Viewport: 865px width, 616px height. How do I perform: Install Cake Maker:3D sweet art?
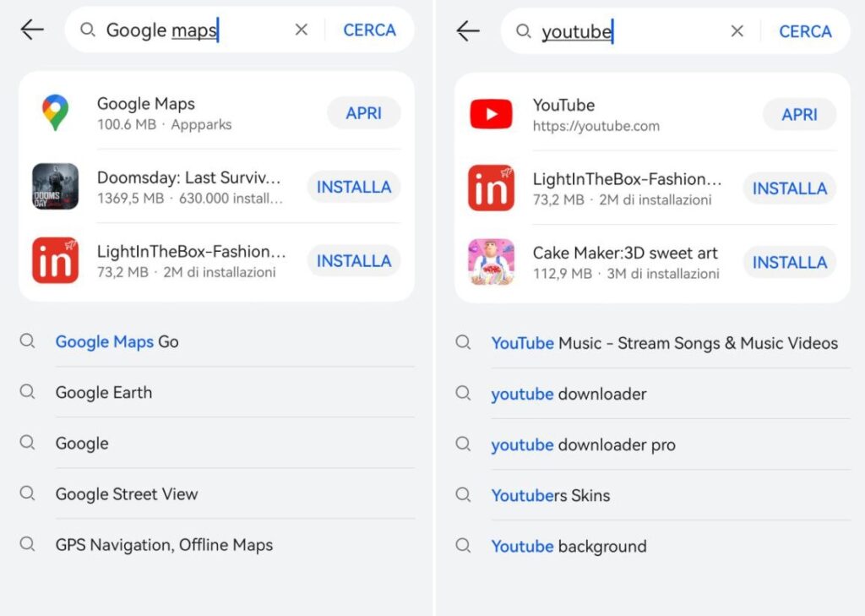(789, 263)
